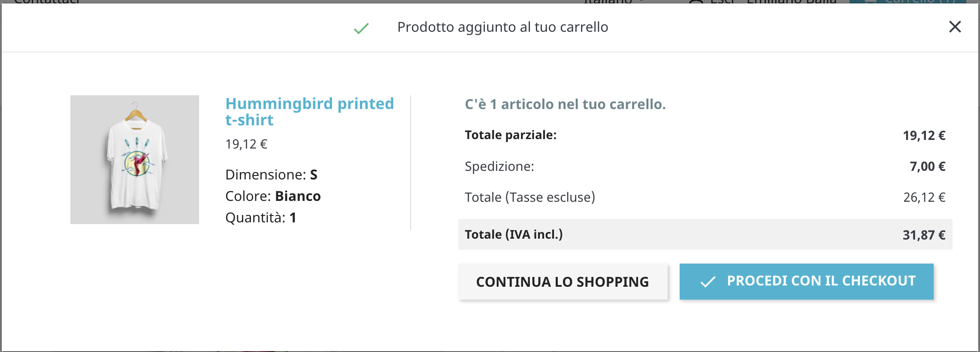This screenshot has width=980, height=352.
Task: Open the Contattaci menu item
Action: [x=47, y=2]
